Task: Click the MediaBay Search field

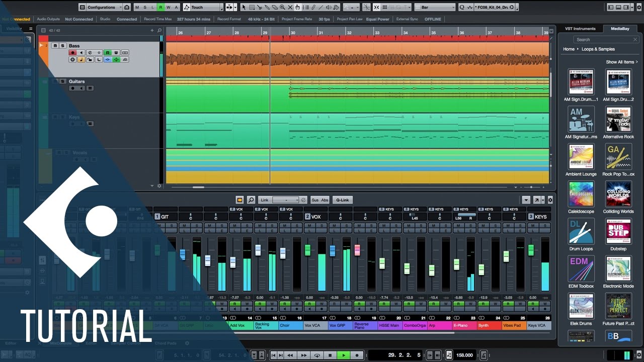Action: point(606,39)
